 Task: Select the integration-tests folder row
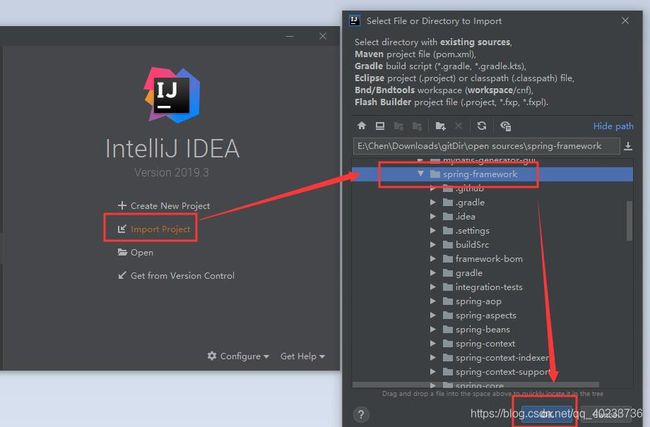click(x=492, y=287)
